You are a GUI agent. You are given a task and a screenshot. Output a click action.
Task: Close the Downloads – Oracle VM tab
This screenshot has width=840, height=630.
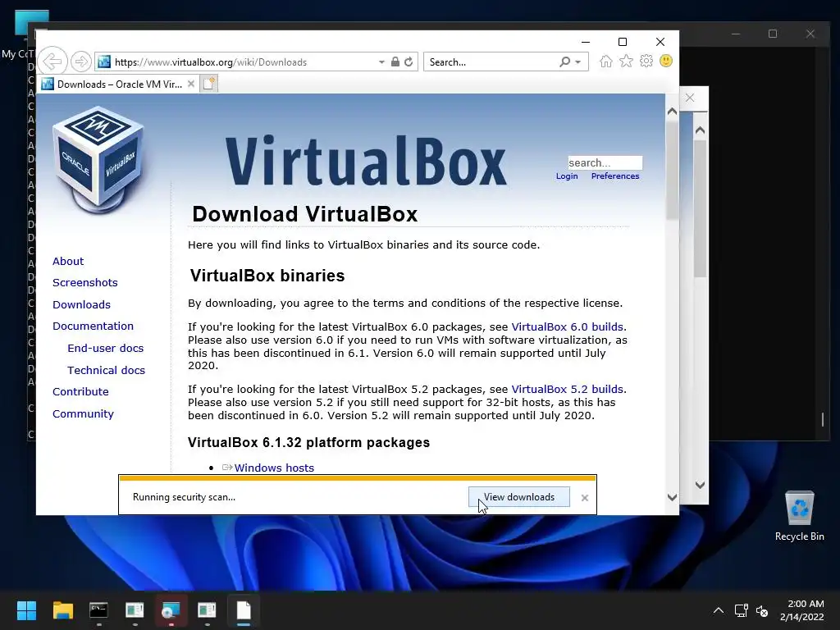point(190,84)
